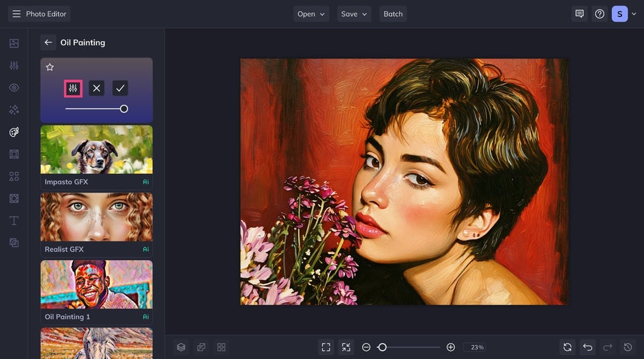
Task: Open the help question mark icon
Action: tap(600, 14)
